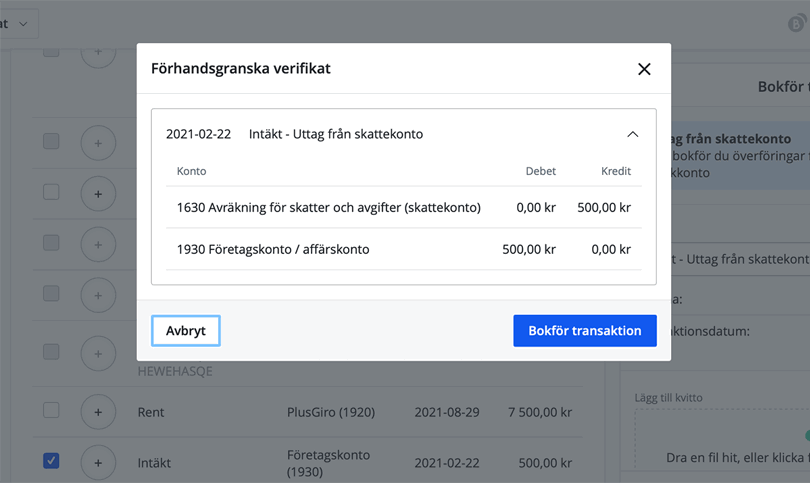
Task: Check the Rent row checkbox
Action: (x=51, y=411)
